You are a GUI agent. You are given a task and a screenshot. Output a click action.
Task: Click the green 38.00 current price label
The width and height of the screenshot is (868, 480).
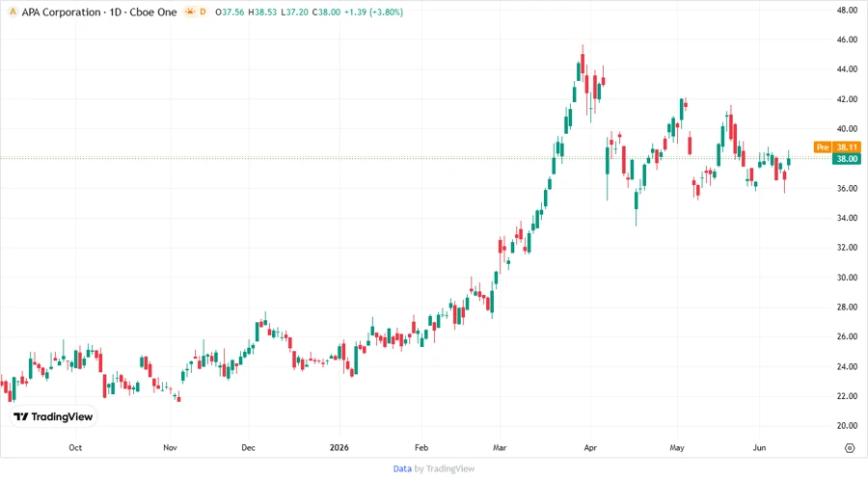click(x=847, y=159)
